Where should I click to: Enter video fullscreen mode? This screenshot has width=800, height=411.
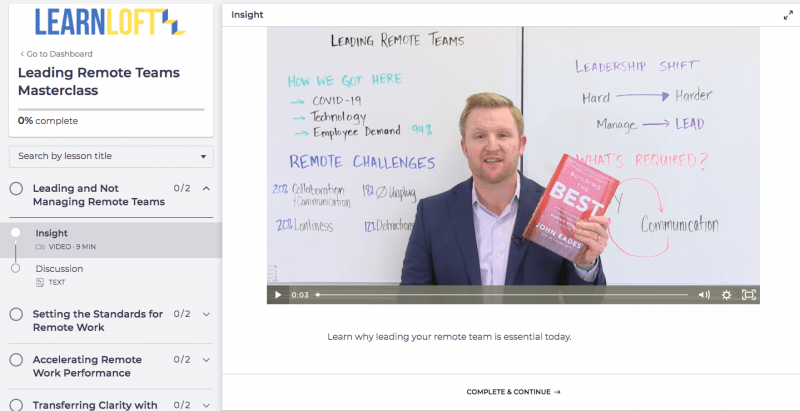coord(748,295)
